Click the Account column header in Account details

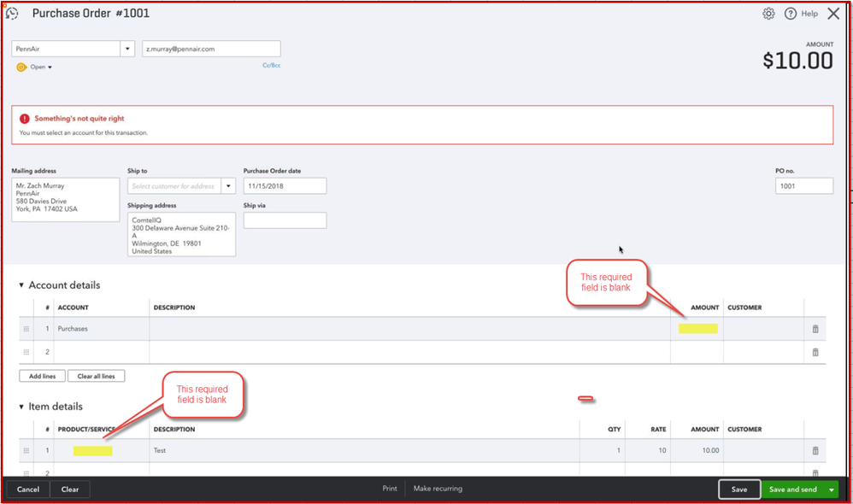click(74, 308)
